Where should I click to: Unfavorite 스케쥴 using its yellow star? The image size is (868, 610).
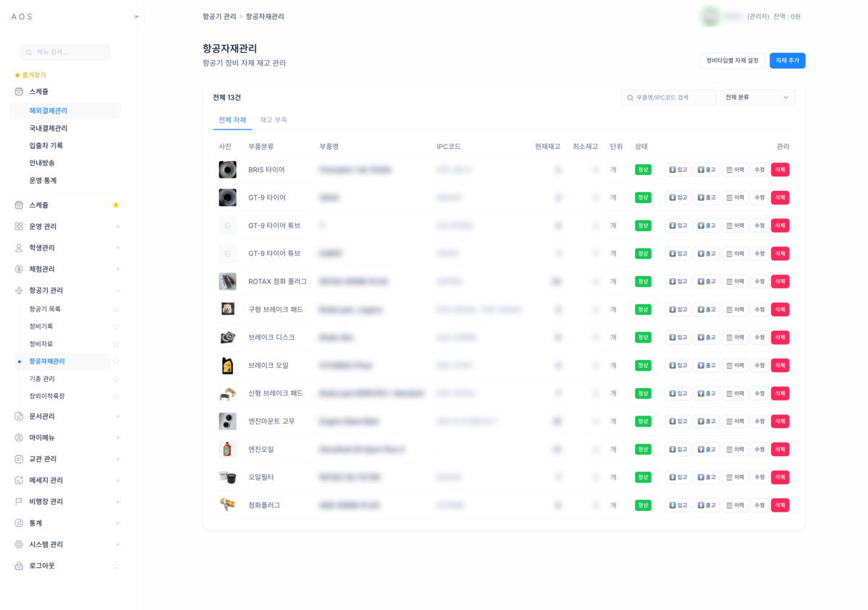tap(116, 205)
